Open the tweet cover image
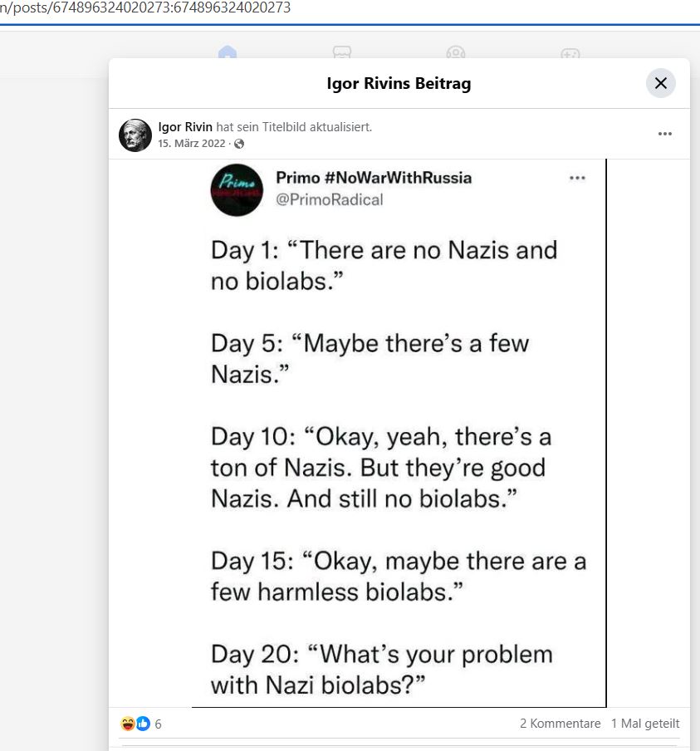The width and height of the screenshot is (700, 751). tap(399, 433)
